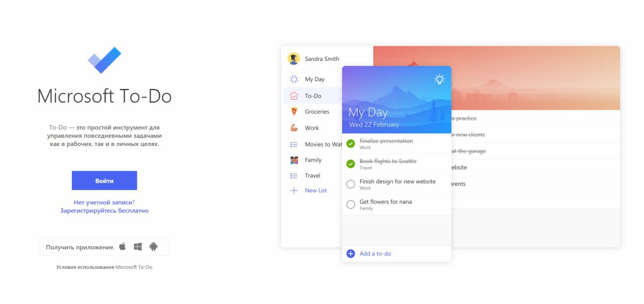Open the Groceries list
The width and height of the screenshot is (644, 304).
click(317, 112)
